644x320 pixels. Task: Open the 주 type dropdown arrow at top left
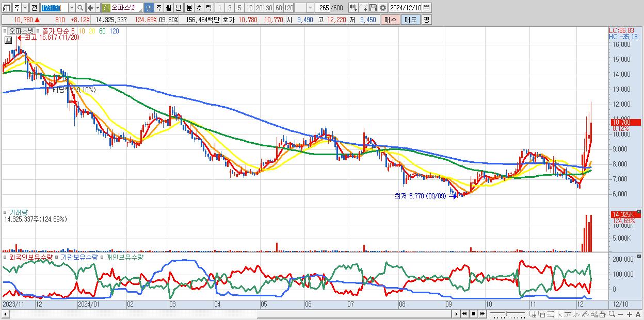click(25, 8)
